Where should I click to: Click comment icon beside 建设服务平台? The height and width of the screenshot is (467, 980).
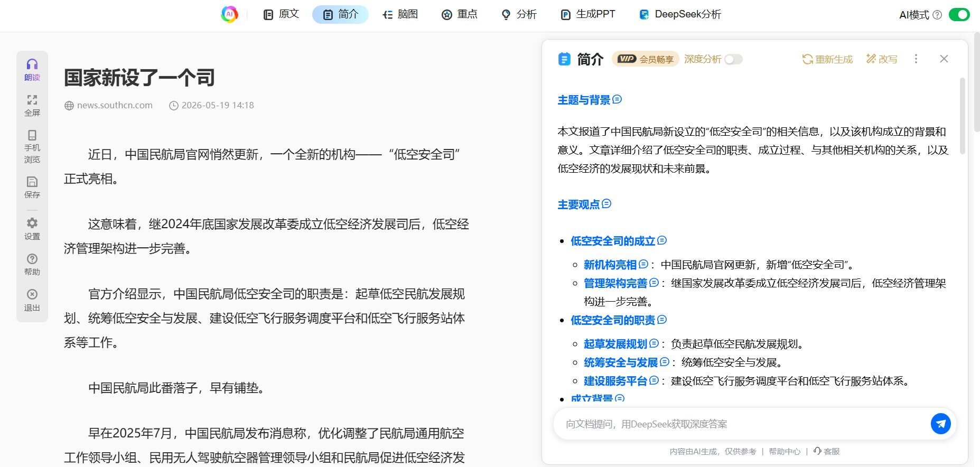pyautogui.click(x=654, y=380)
